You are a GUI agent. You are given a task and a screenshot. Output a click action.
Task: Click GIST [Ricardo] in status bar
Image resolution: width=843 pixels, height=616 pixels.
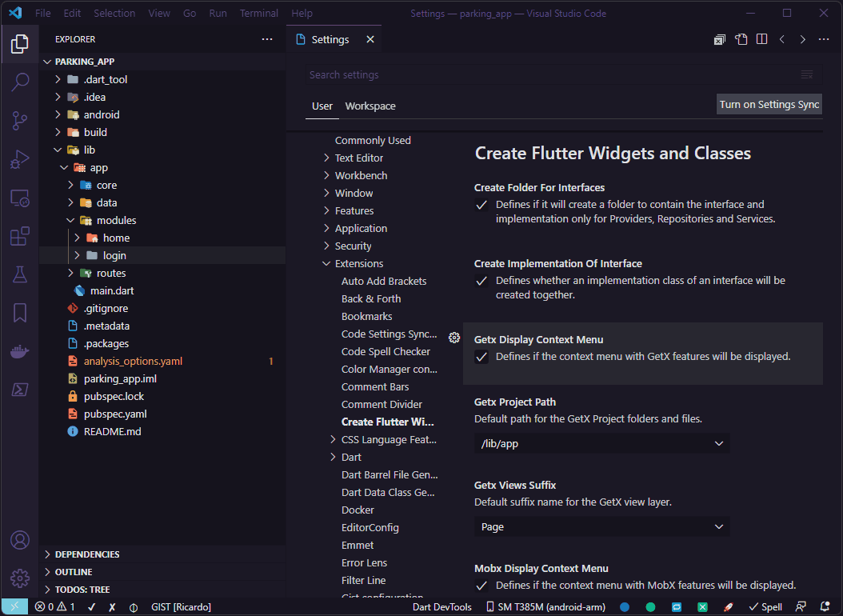click(x=182, y=607)
